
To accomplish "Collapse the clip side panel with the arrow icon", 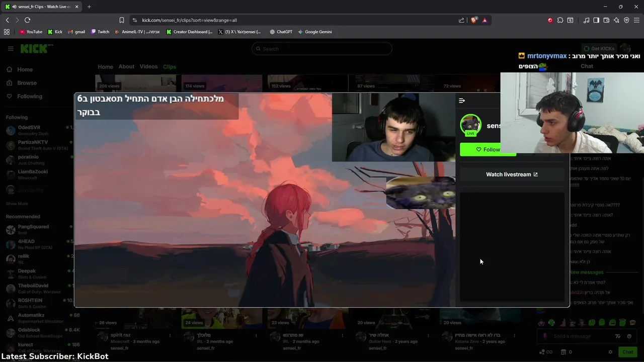I will tap(462, 101).
